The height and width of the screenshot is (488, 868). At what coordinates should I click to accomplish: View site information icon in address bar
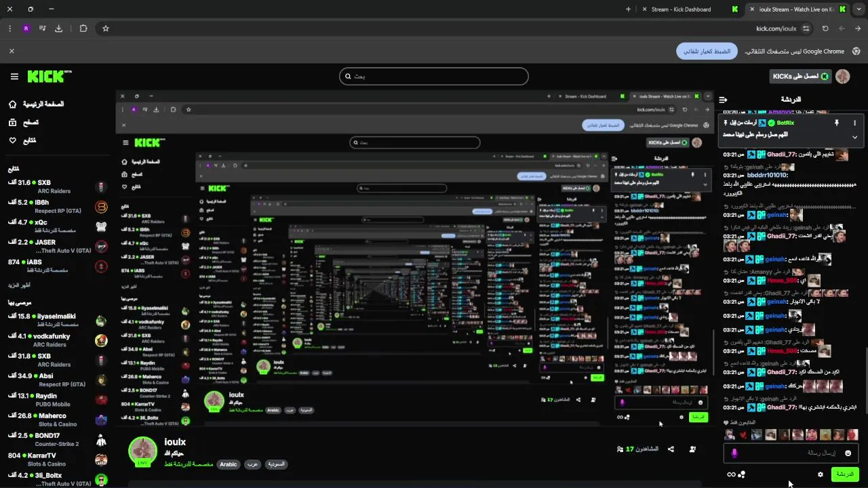coord(806,28)
